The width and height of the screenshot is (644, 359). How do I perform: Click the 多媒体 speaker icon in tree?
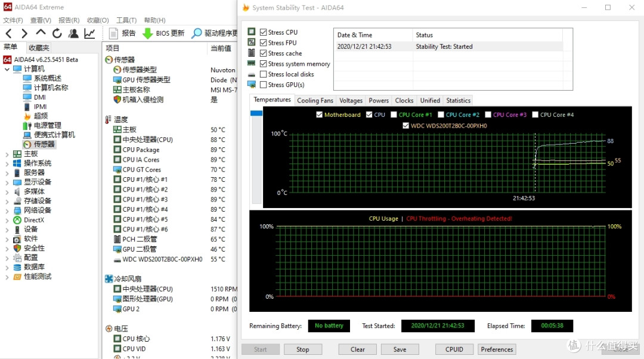[x=17, y=191]
